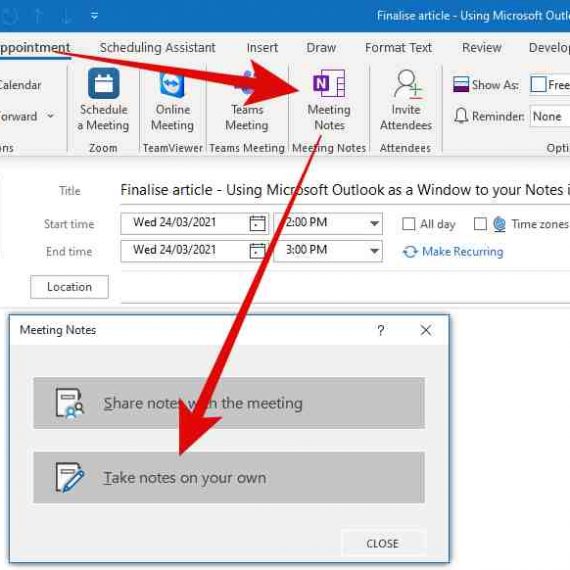Switch to the Scheduling Assistant tab

tap(157, 48)
